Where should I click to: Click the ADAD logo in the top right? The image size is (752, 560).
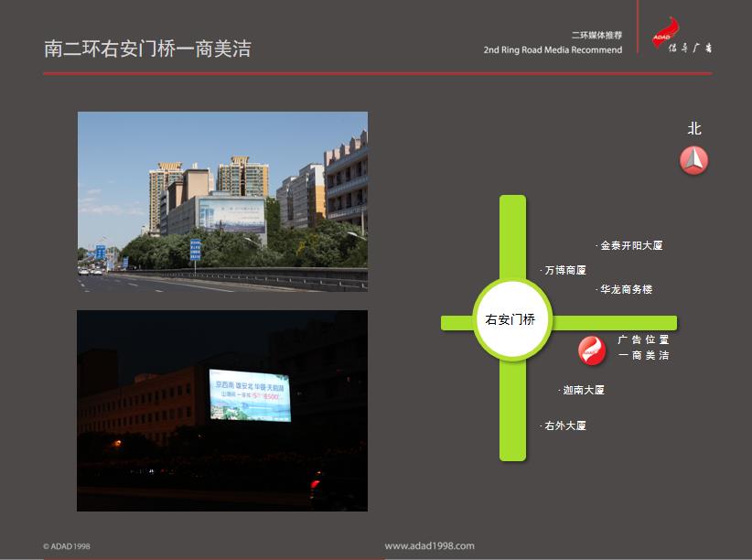point(681,37)
